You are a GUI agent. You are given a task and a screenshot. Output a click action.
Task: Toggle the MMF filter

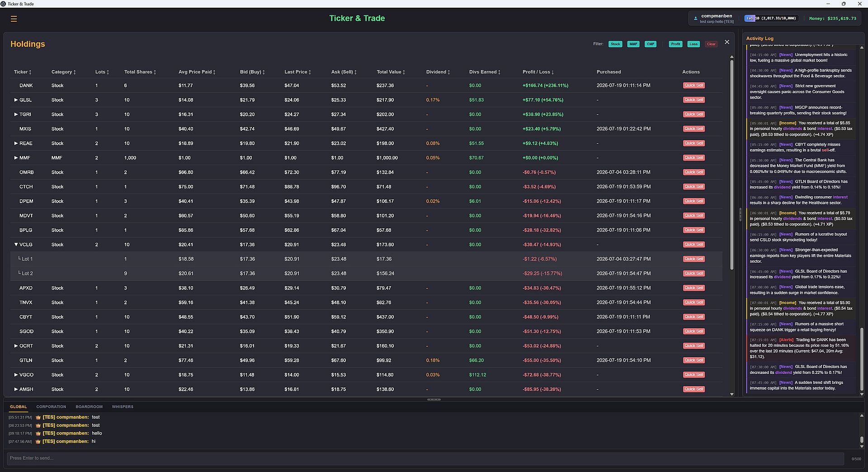point(633,44)
